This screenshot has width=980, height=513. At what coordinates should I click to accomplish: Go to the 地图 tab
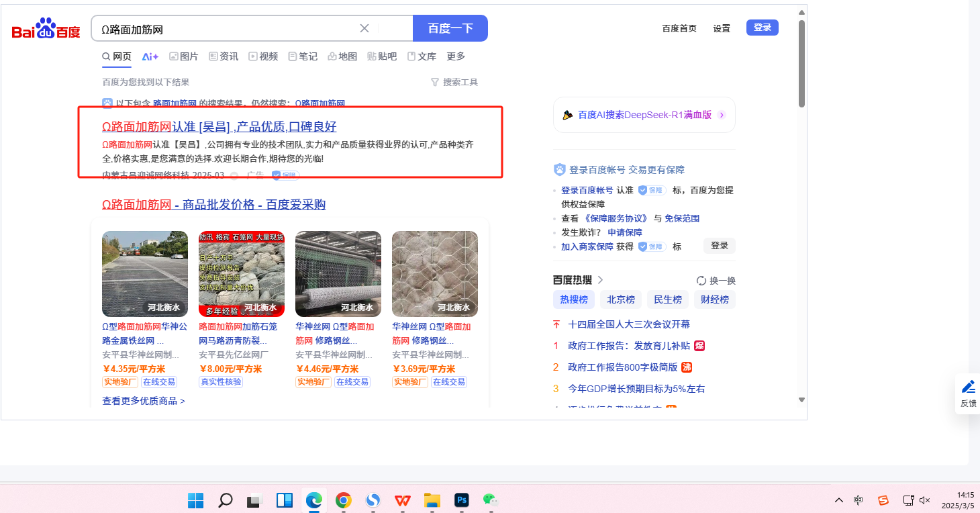(x=342, y=56)
